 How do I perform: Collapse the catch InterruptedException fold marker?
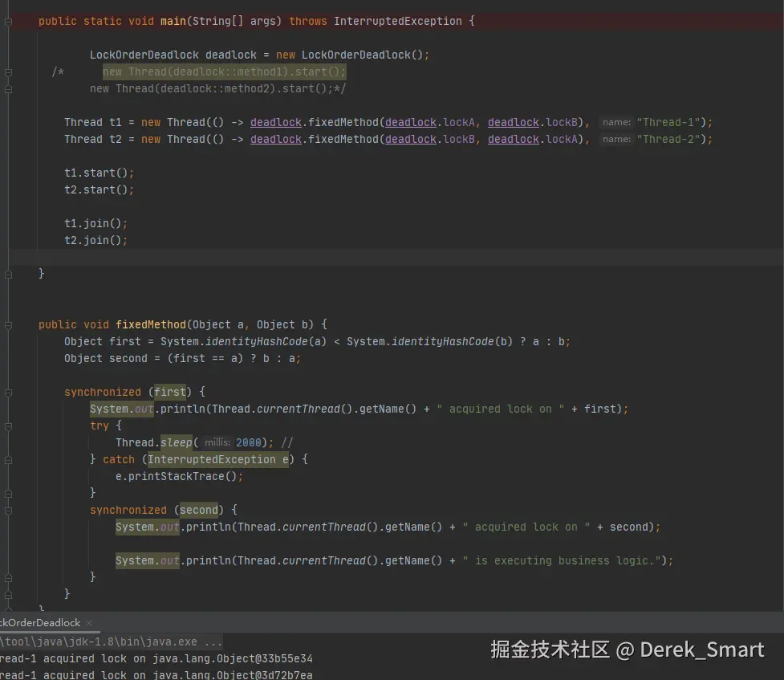click(9, 460)
